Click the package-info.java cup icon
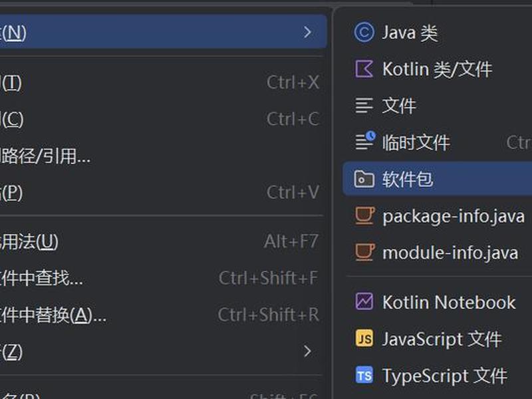532x399 pixels. point(364,215)
